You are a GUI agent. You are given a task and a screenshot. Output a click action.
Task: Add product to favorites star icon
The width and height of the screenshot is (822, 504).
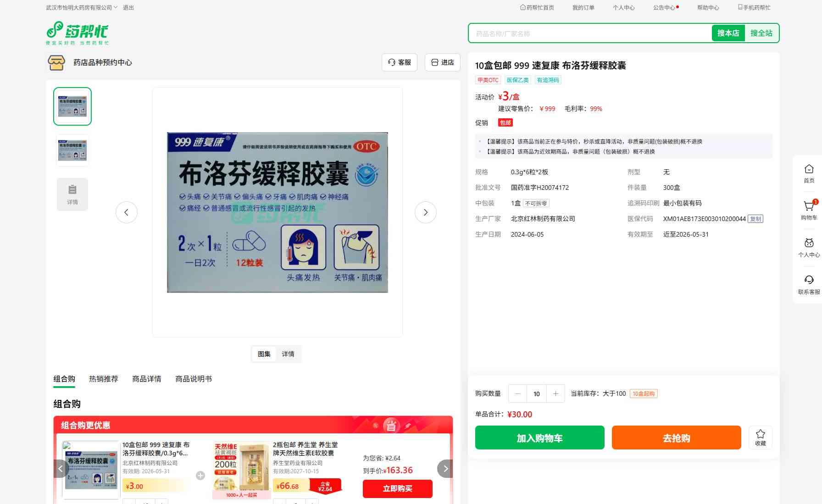(x=761, y=438)
